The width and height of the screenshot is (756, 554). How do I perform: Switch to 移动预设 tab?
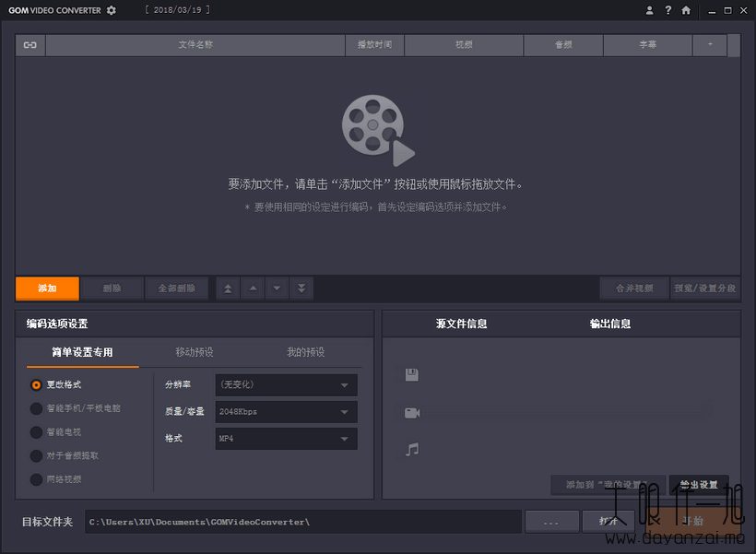(195, 352)
